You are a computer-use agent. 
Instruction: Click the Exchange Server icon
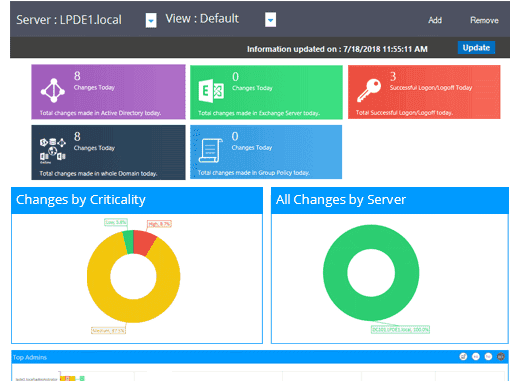211,91
